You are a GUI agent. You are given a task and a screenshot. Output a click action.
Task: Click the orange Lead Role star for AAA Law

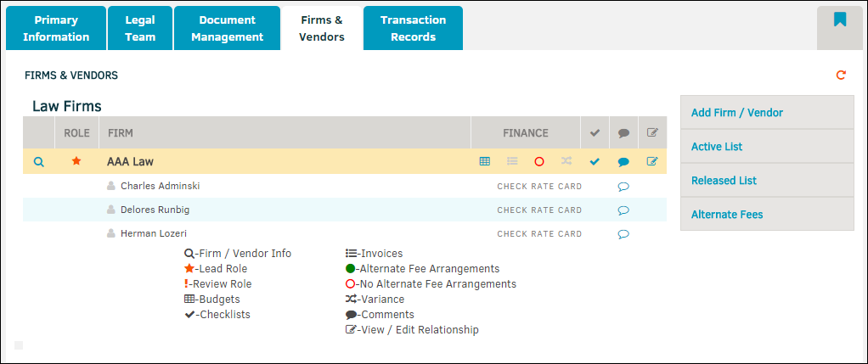tap(76, 161)
